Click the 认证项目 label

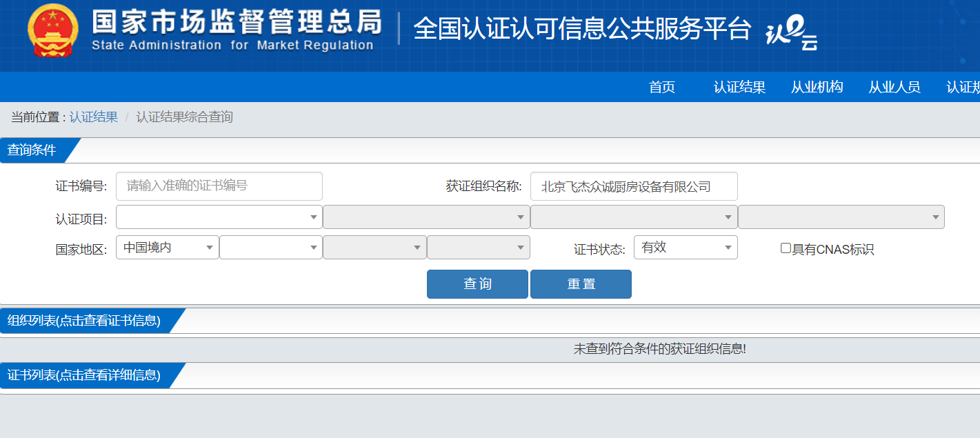pyautogui.click(x=81, y=219)
